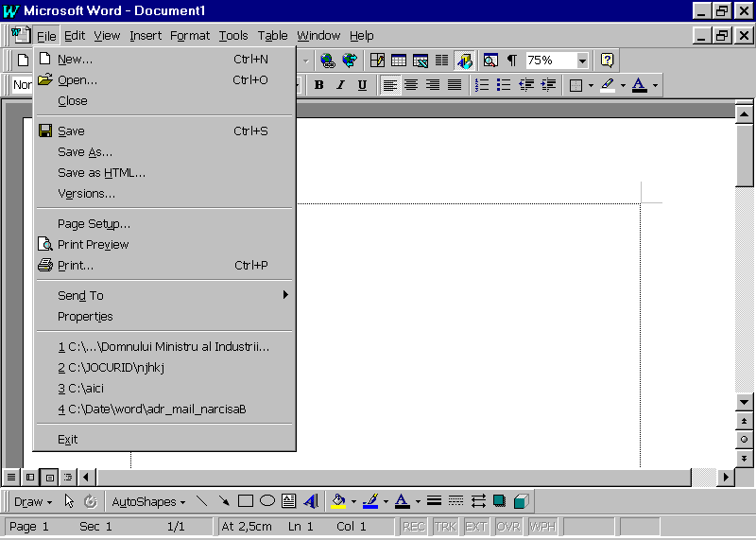Open the fill color dropdown arrow
756x540 pixels.
click(353, 502)
